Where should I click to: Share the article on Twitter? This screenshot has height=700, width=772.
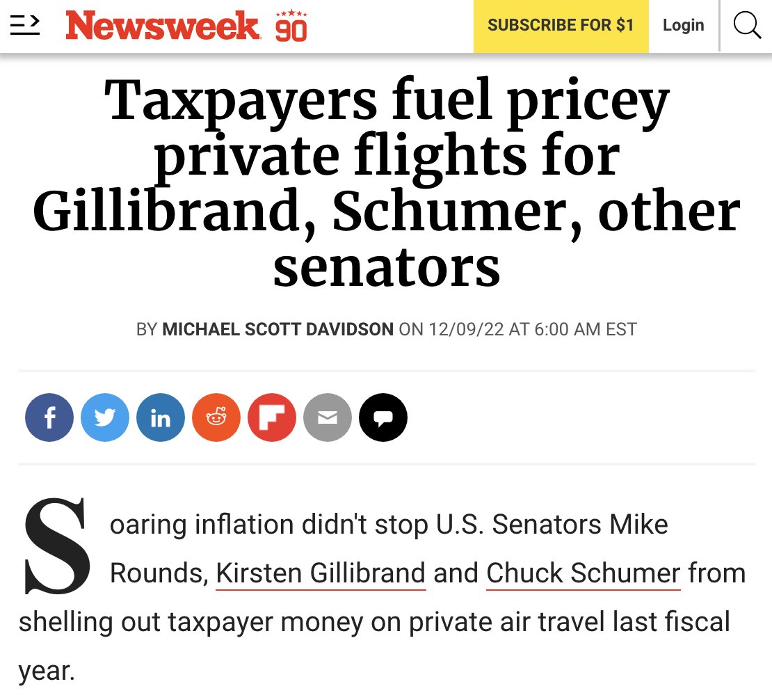tap(105, 417)
